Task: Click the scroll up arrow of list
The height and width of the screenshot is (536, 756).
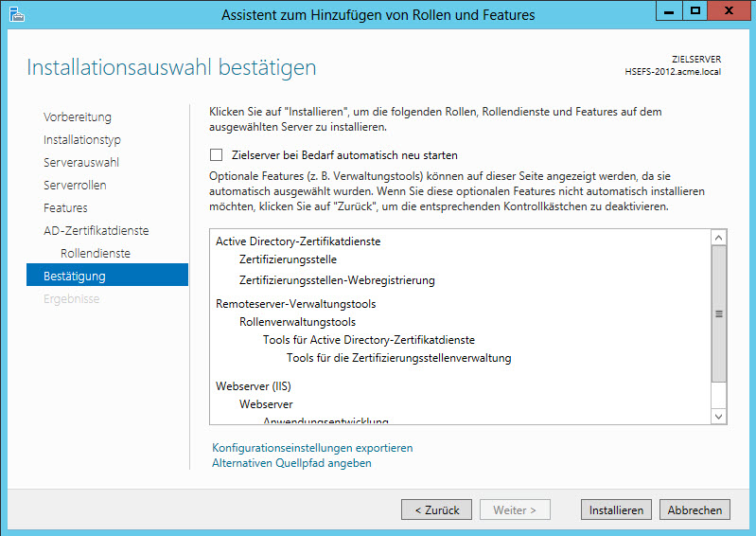Action: (718, 238)
